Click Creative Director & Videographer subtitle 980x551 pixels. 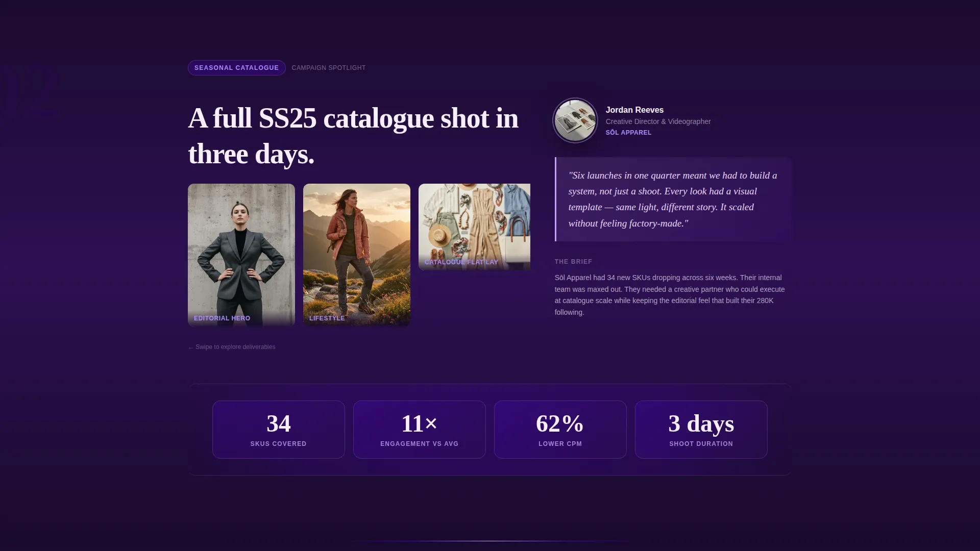pyautogui.click(x=658, y=121)
